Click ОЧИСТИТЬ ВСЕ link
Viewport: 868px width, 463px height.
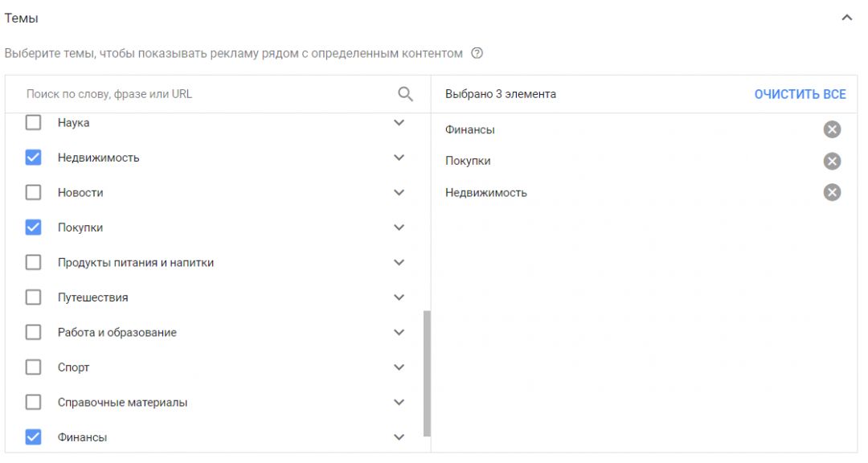(800, 94)
